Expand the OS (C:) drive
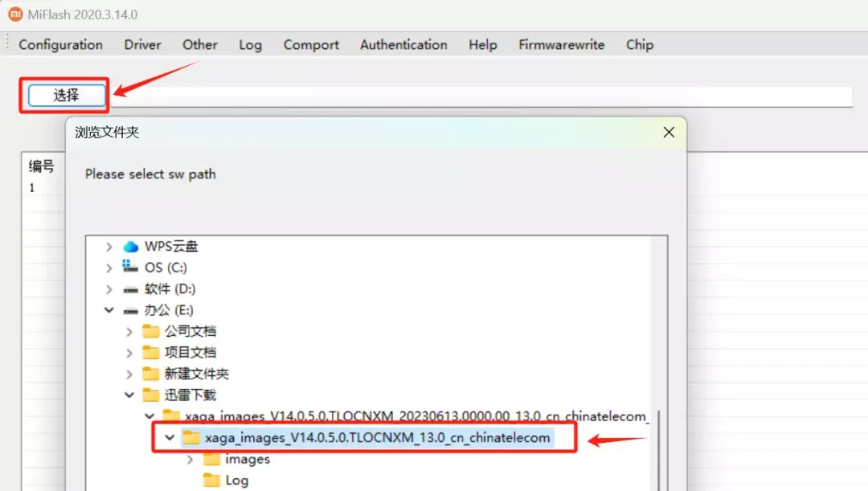868x491 pixels. point(109,268)
